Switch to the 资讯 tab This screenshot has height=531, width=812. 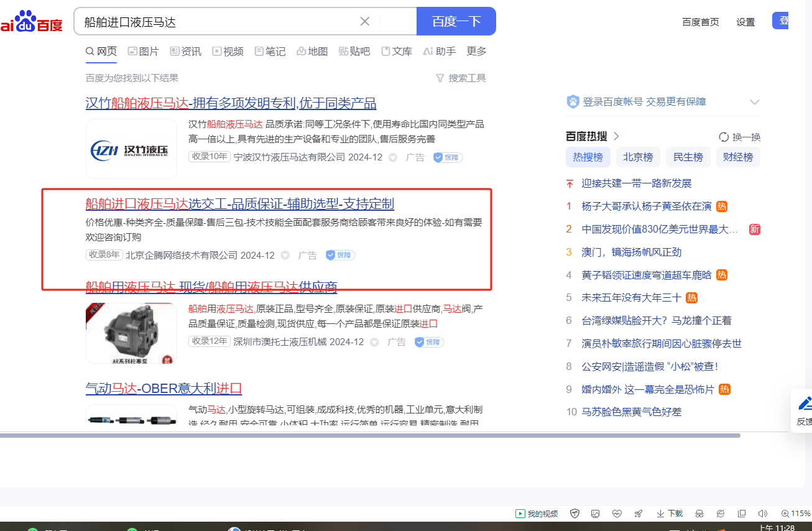pos(186,52)
